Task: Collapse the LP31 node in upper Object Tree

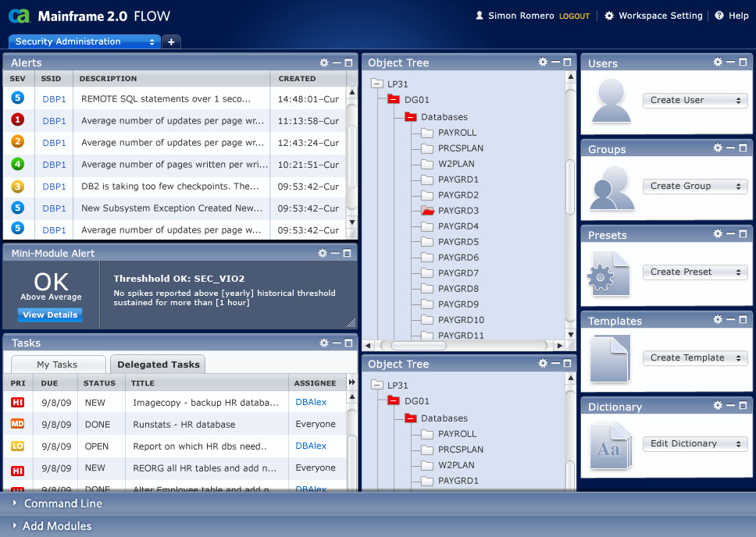Action: click(377, 84)
